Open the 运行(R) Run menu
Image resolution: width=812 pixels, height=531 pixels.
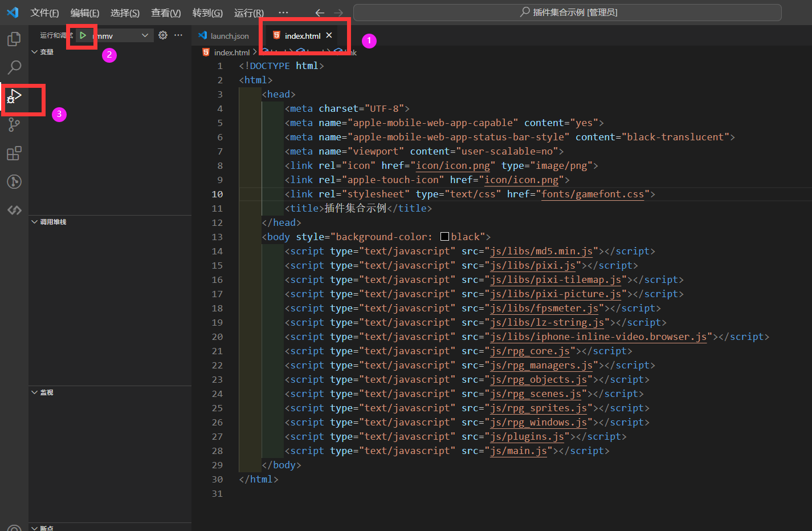pos(248,13)
